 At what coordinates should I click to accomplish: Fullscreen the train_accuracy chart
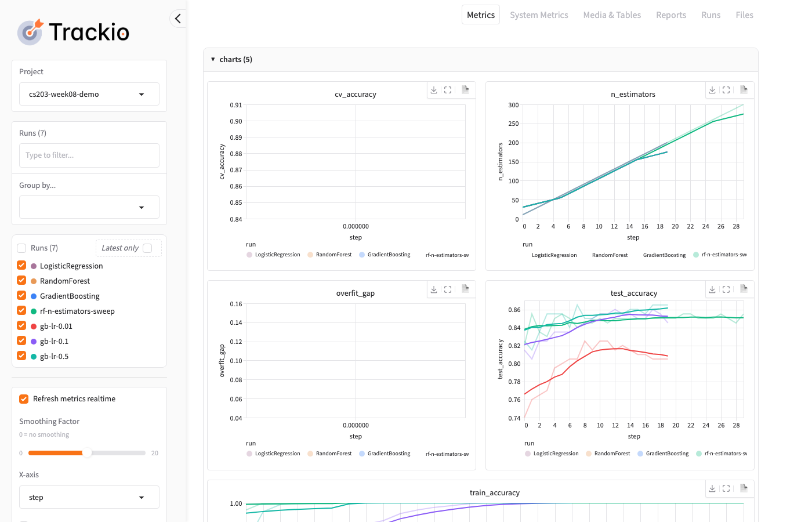(x=726, y=488)
